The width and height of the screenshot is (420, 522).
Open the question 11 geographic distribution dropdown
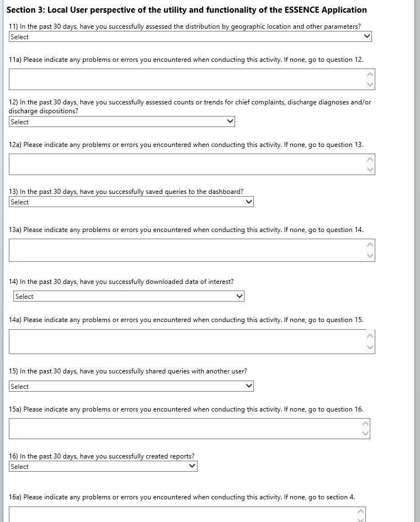coord(190,36)
